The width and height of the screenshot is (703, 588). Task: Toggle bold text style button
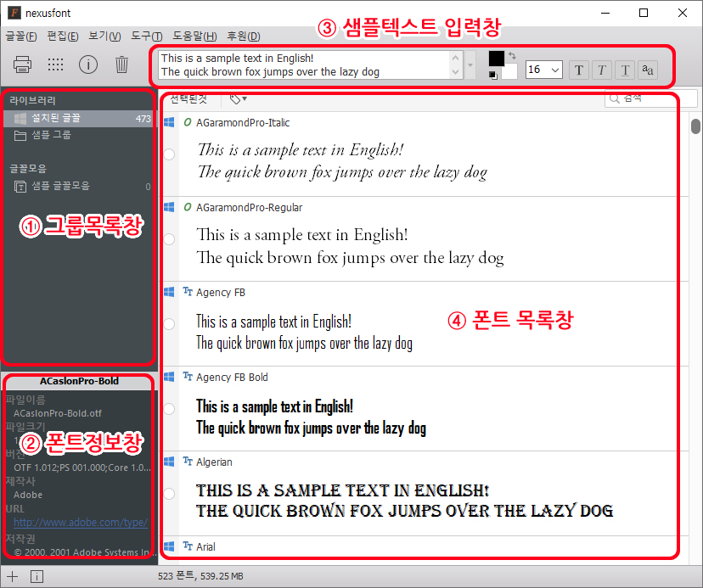tap(579, 70)
